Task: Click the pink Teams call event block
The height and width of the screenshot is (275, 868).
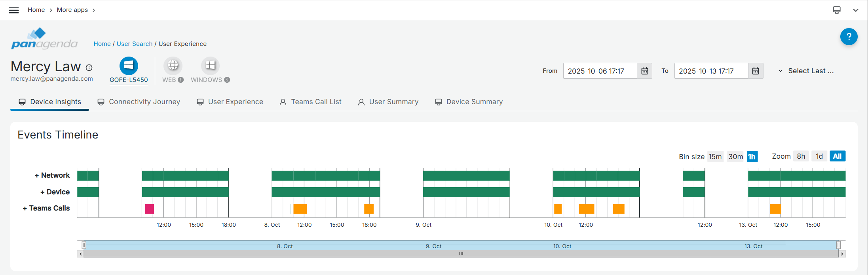Action: [149, 209]
